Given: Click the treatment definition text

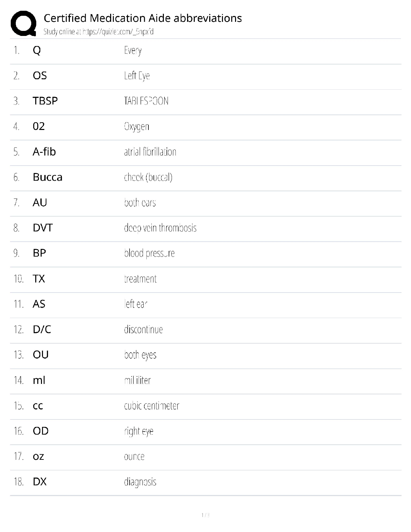Looking at the screenshot, I should [x=140, y=279].
